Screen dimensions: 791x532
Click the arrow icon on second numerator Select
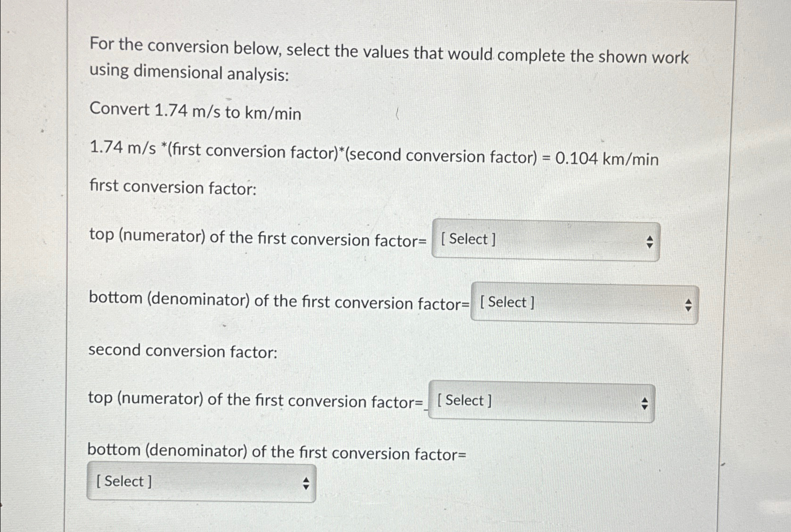coord(645,403)
